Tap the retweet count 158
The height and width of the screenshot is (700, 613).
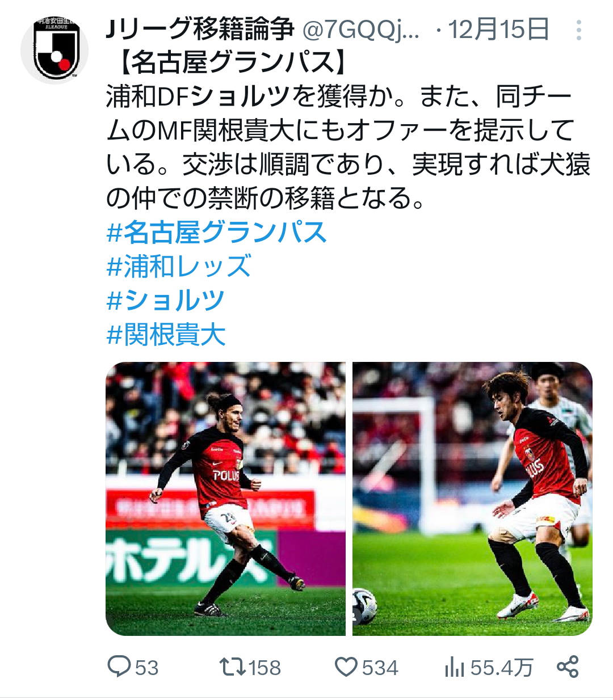(264, 668)
